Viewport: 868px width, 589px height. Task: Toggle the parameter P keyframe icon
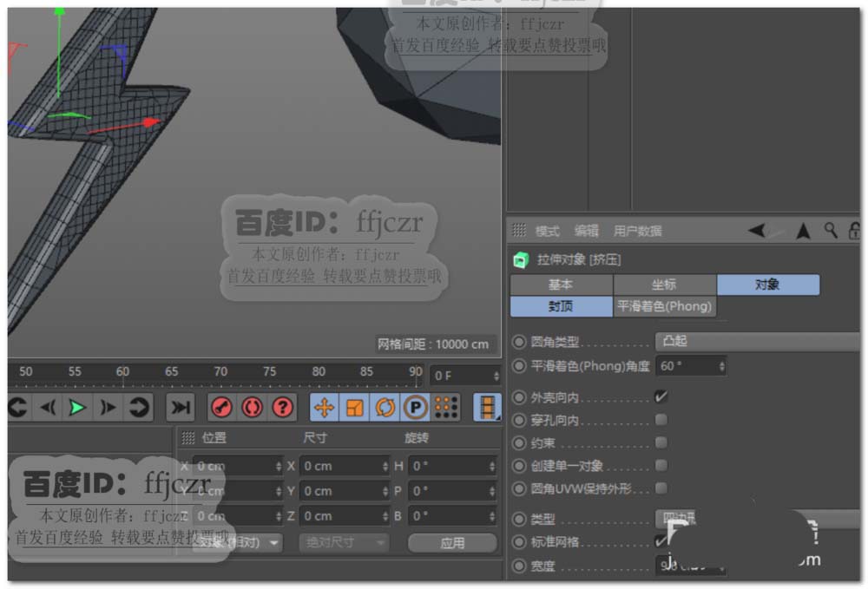(x=416, y=407)
